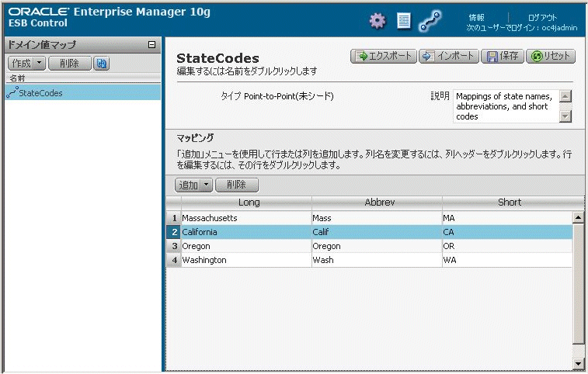Click mapping table scrollbar down arrow

click(578, 363)
